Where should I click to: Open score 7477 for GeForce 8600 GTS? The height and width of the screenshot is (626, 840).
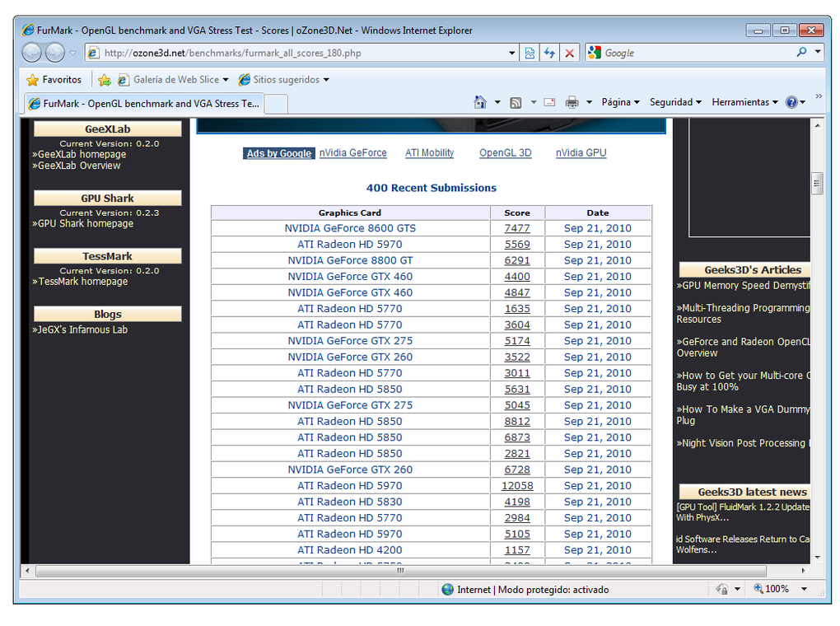[517, 228]
